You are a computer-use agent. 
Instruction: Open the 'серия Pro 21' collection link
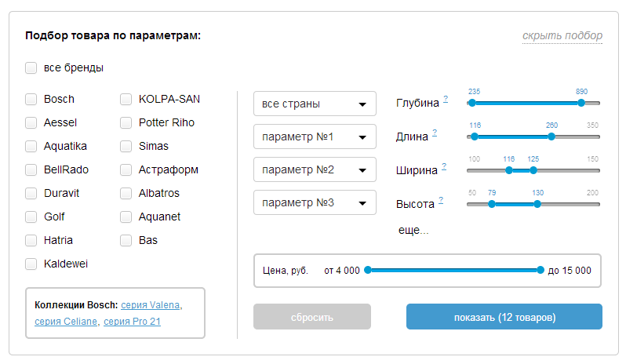pyautogui.click(x=132, y=321)
